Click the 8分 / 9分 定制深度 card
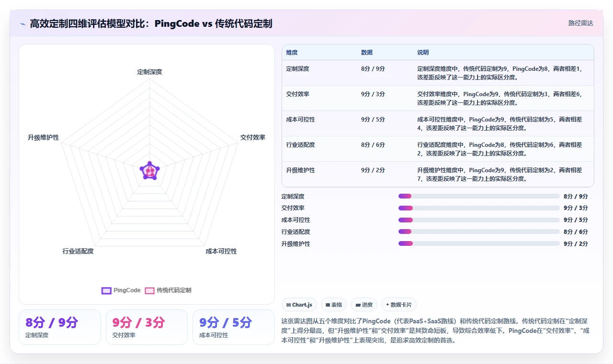The width and height of the screenshot is (613, 364). pyautogui.click(x=60, y=327)
